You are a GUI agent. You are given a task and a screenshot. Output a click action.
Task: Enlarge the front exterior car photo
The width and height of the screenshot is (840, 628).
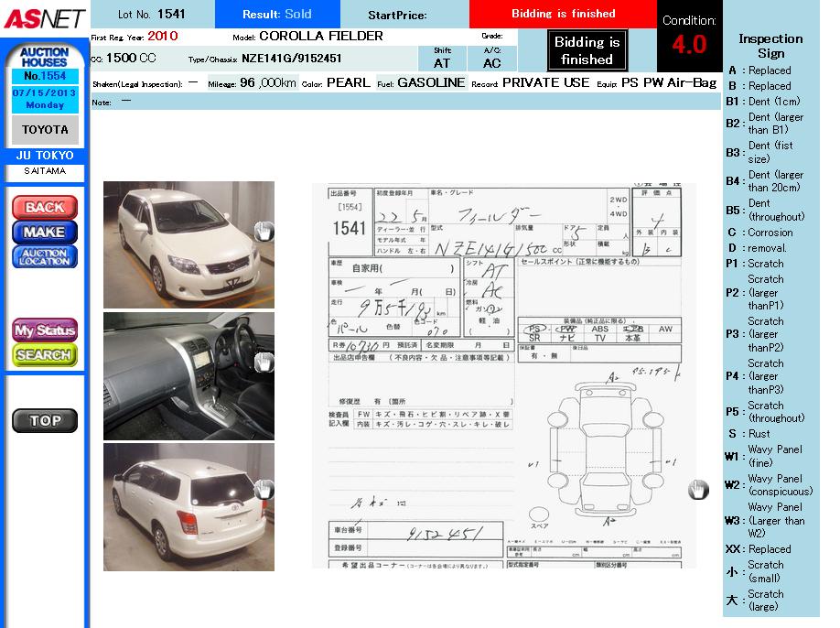[x=183, y=244]
